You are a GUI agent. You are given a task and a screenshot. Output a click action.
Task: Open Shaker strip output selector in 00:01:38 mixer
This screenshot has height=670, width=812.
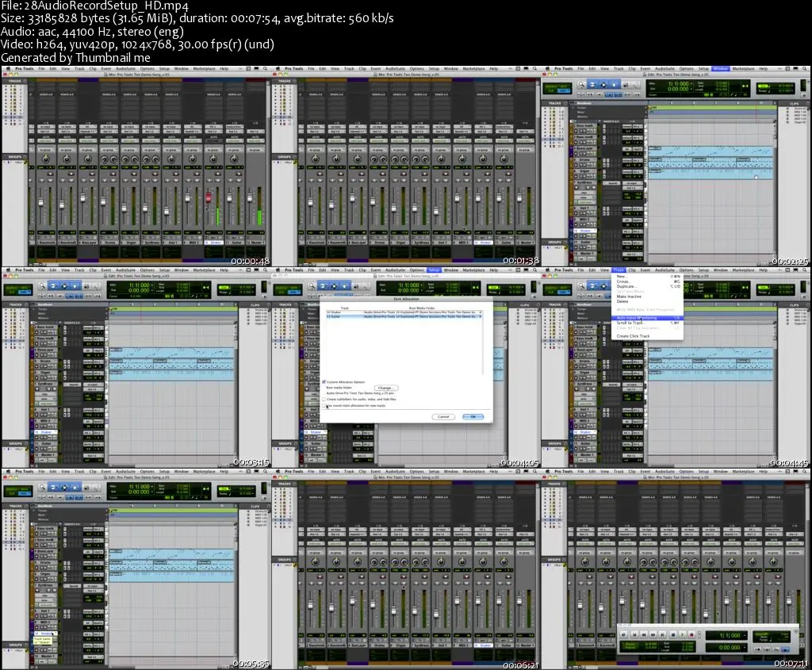[483, 132]
